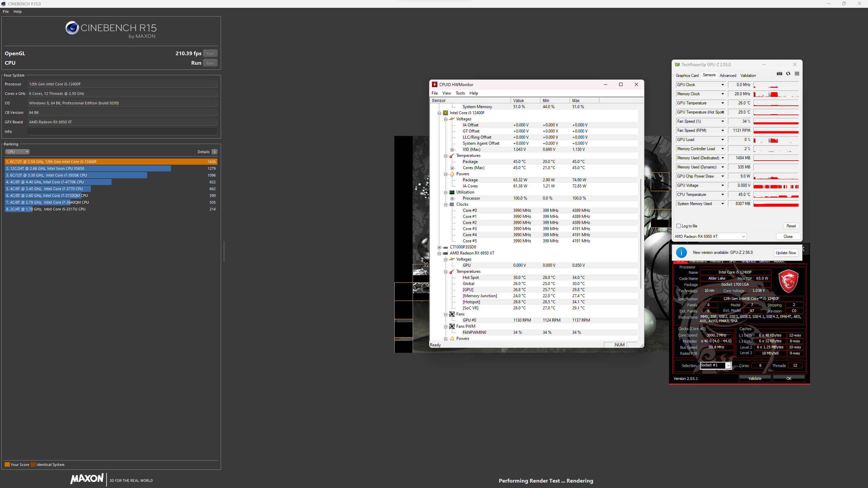Click the CPU Voltages lightning icon
This screenshot has width=868, height=488.
[x=452, y=119]
